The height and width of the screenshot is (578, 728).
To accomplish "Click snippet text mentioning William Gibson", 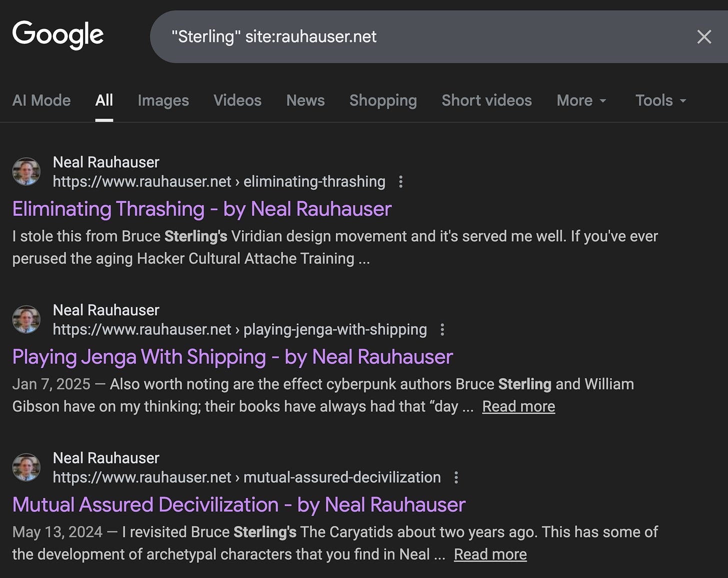I will click(x=323, y=395).
